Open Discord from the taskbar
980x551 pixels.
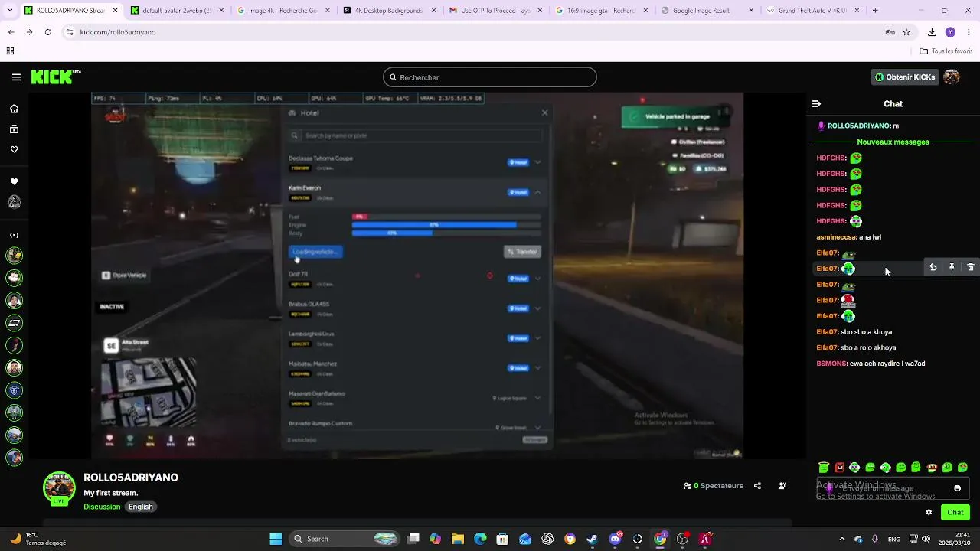pyautogui.click(x=615, y=539)
